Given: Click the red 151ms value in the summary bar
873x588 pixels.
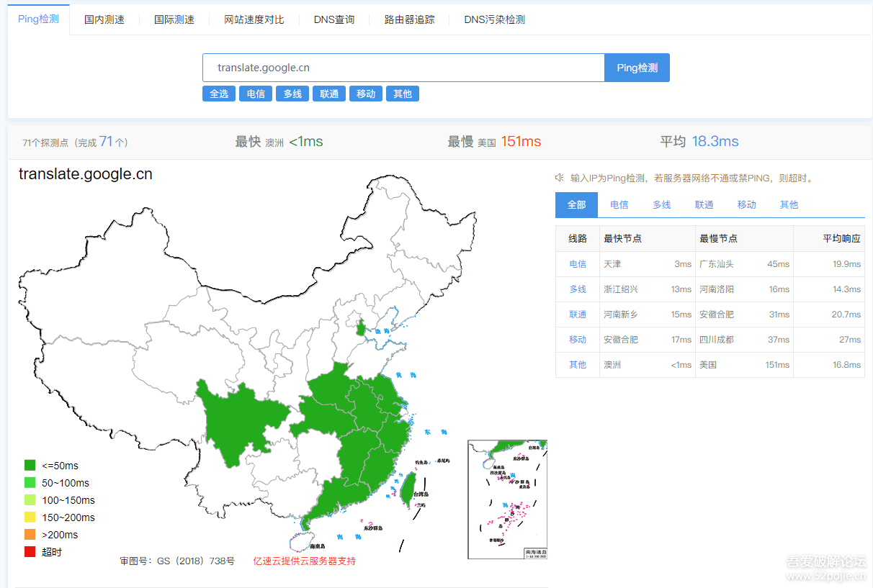Looking at the screenshot, I should tap(521, 142).
